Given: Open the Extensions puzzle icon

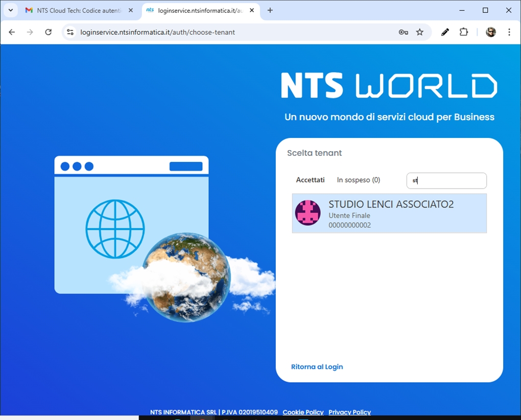Looking at the screenshot, I should pyautogui.click(x=463, y=32).
